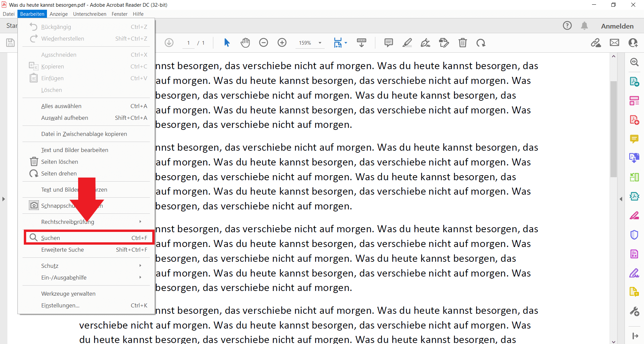The height and width of the screenshot is (344, 644).
Task: Choose Erweiterte Suche menu entry
Action: point(87,250)
